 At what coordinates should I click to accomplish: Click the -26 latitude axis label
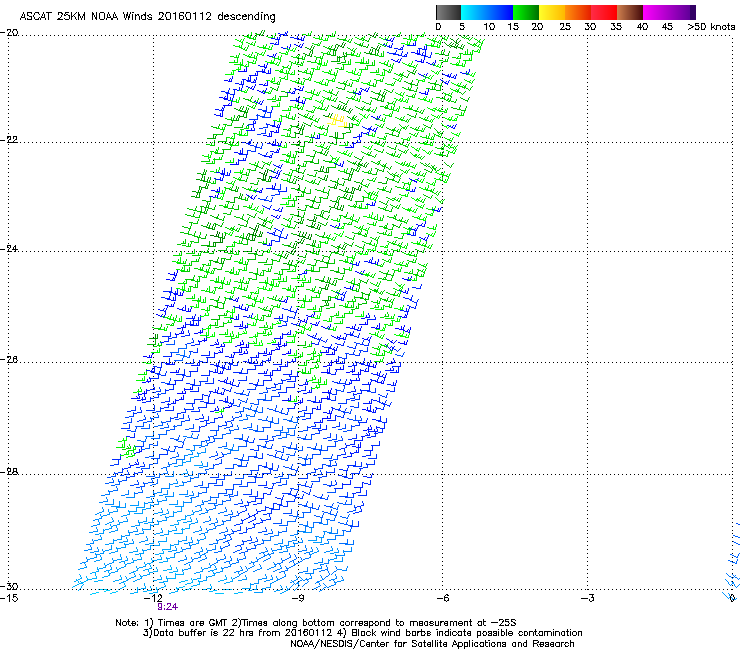tap(9, 360)
